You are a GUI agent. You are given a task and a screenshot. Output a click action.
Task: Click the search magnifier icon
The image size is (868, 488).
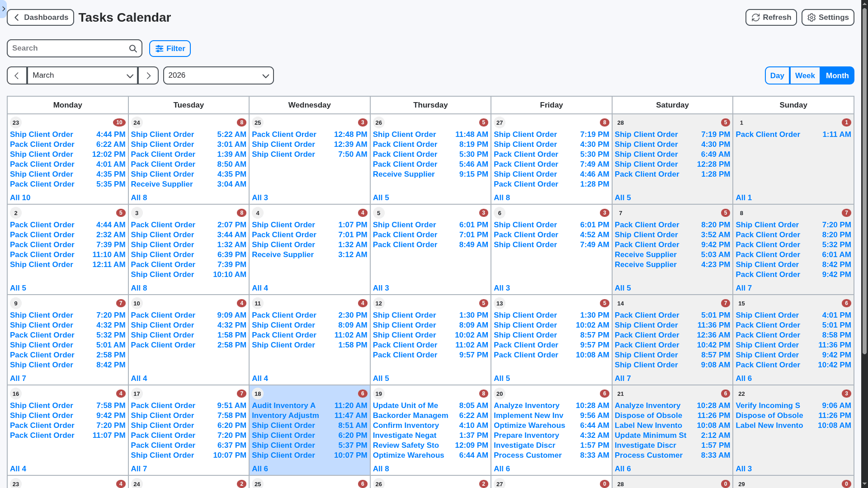click(132, 48)
